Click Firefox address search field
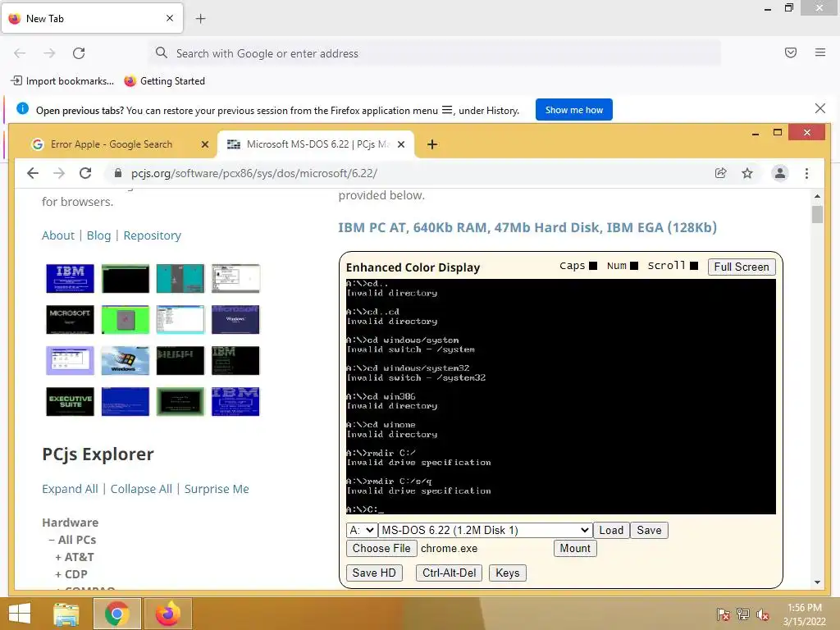The height and width of the screenshot is (630, 840). 434,53
